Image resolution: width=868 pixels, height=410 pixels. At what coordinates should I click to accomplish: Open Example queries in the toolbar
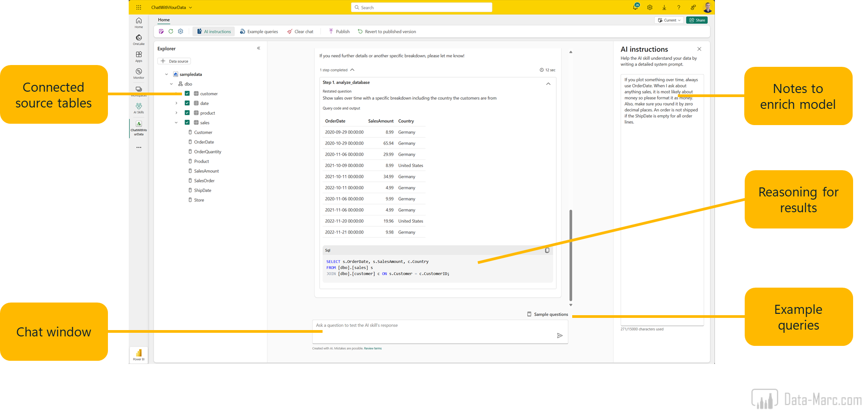pos(259,32)
